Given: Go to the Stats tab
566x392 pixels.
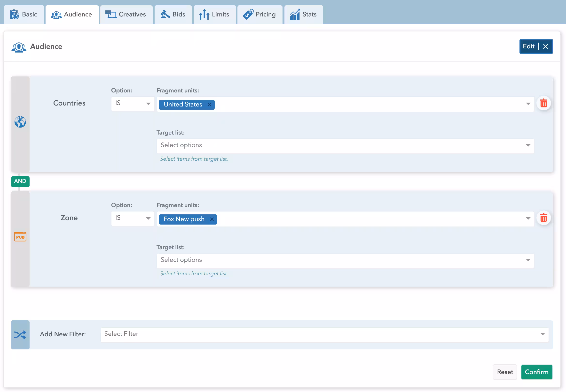Looking at the screenshot, I should click(303, 15).
